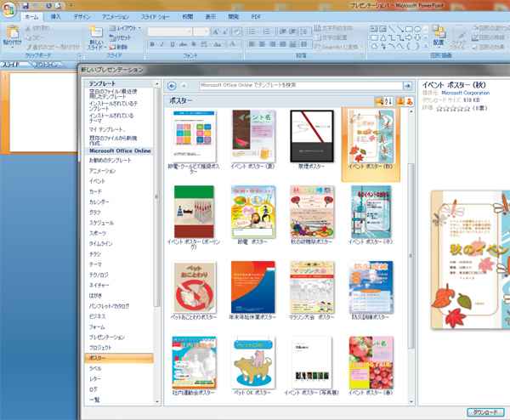Select the プレゼンテーション template category
Image resolution: width=510 pixels, height=420 pixels.
click(x=107, y=338)
